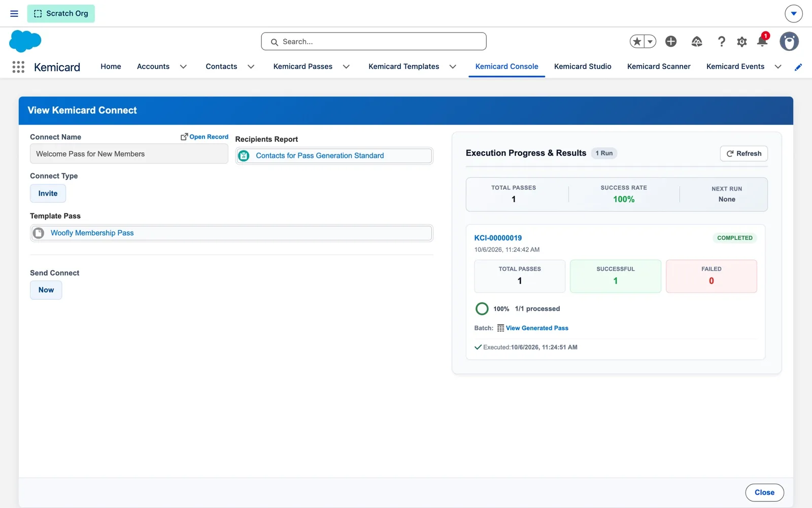The height and width of the screenshot is (508, 812).
Task: Open the notifications bell
Action: point(762,41)
